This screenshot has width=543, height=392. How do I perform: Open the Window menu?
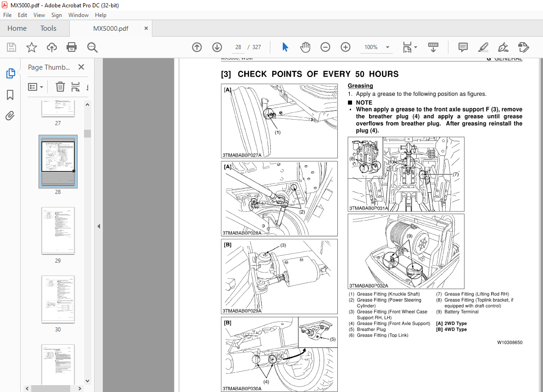78,15
